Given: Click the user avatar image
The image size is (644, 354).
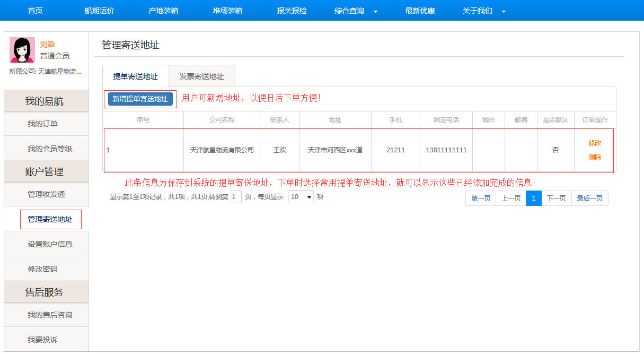Looking at the screenshot, I should pos(22,50).
